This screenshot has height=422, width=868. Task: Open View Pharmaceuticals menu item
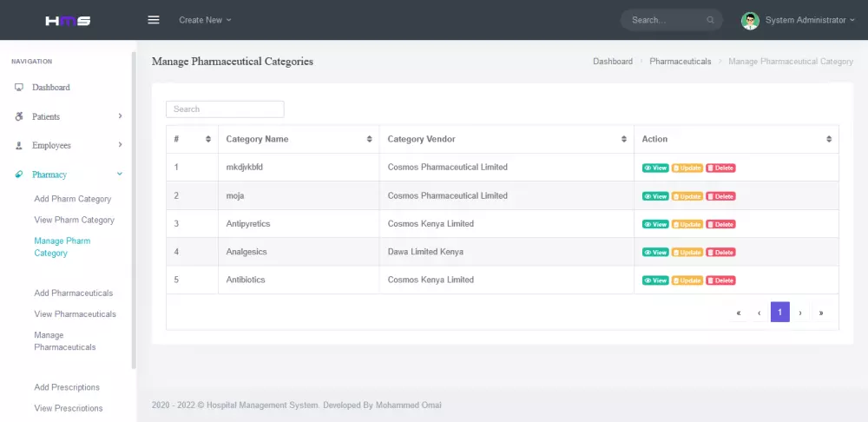click(75, 314)
